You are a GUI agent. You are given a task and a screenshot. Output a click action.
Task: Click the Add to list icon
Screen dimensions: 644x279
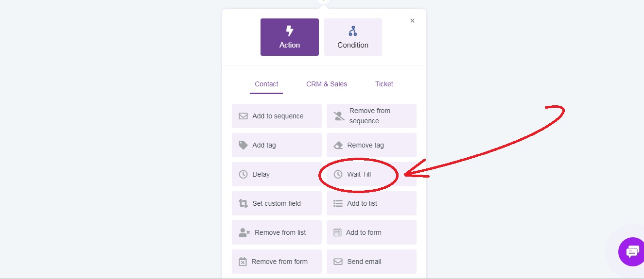(x=338, y=203)
